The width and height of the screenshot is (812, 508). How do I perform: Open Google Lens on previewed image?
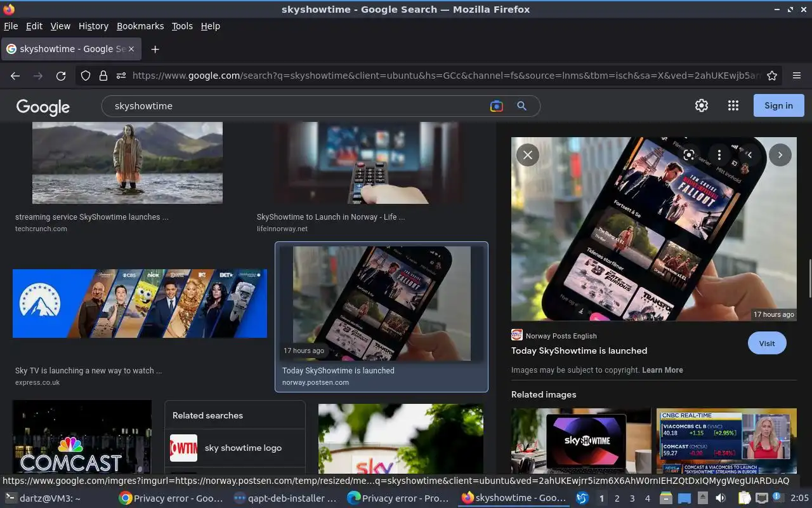tap(689, 155)
